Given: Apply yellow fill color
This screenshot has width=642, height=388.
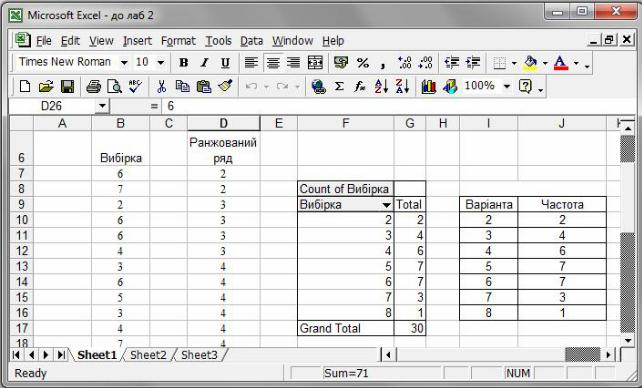Looking at the screenshot, I should [531, 63].
